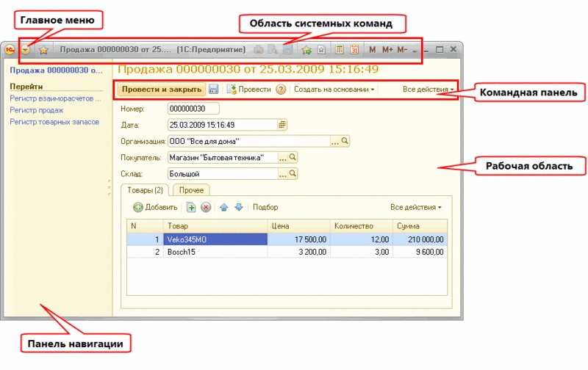Click the favorites star icon in title bar
The image size is (588, 370).
pyautogui.click(x=43, y=50)
